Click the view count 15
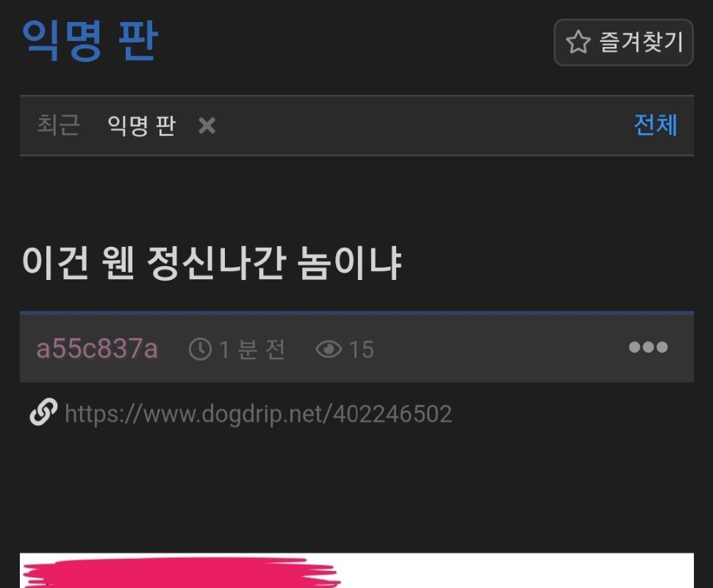713x588 pixels. (x=362, y=349)
